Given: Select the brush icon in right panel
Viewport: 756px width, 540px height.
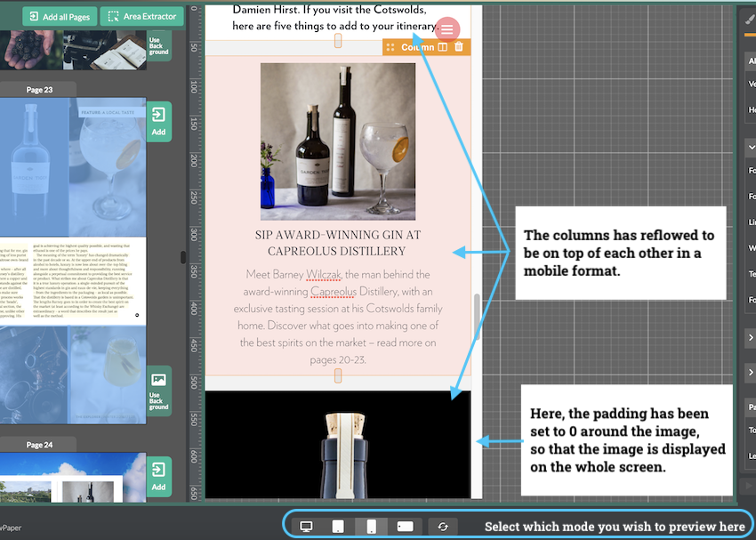Looking at the screenshot, I should [750, 20].
